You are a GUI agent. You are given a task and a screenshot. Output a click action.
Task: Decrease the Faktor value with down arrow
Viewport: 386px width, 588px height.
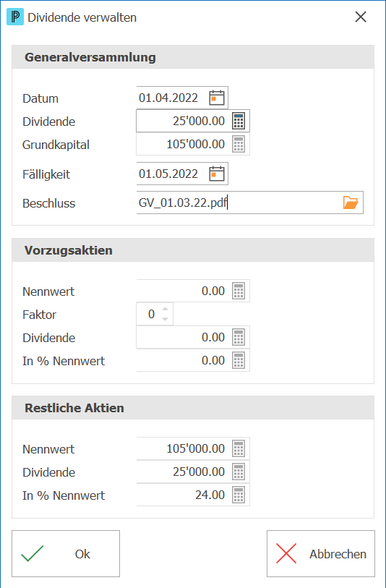point(166,319)
